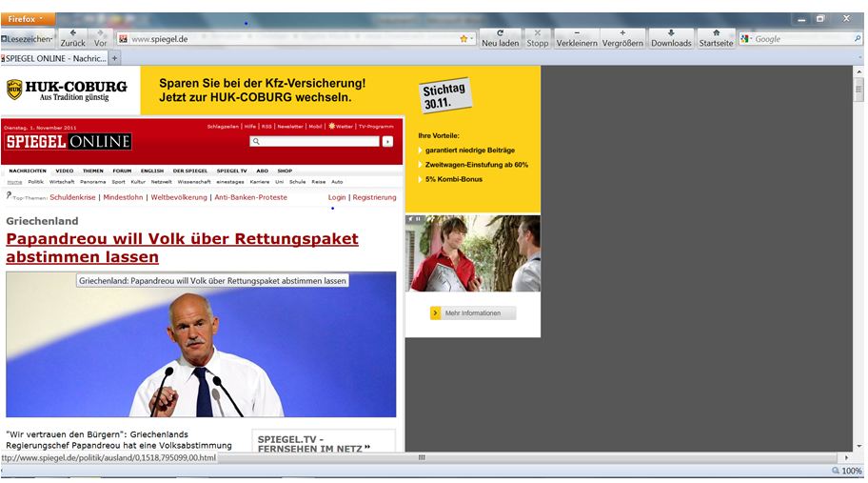Viewport: 868px width, 483px height.
Task: Open the Netzwelt section link
Action: point(162,182)
